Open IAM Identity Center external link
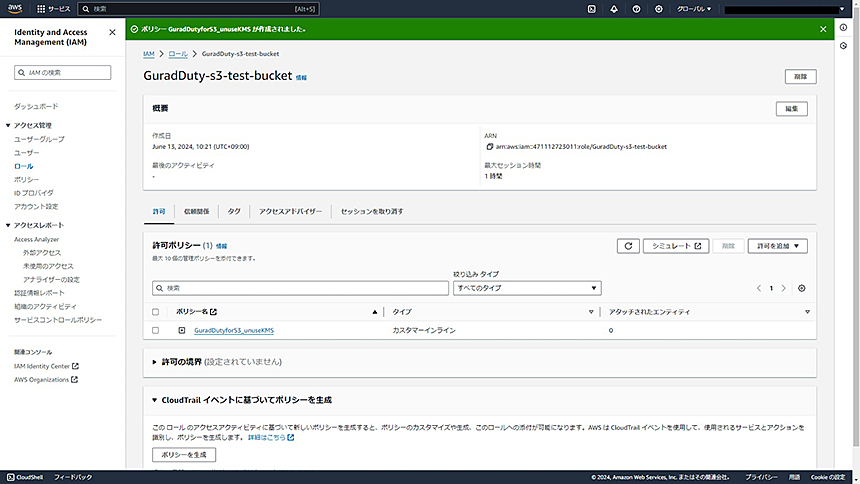 coord(47,366)
